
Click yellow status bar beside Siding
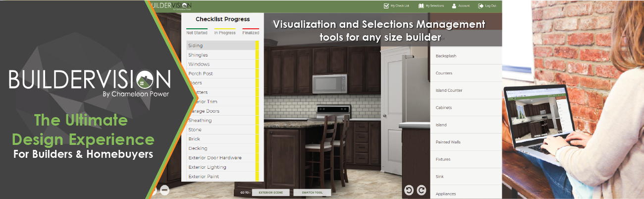pos(257,46)
